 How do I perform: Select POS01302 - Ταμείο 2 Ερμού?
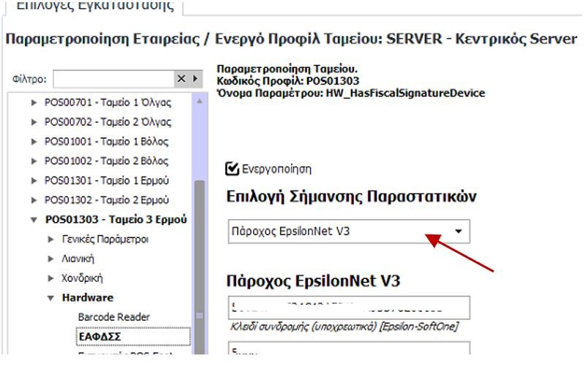[107, 199]
